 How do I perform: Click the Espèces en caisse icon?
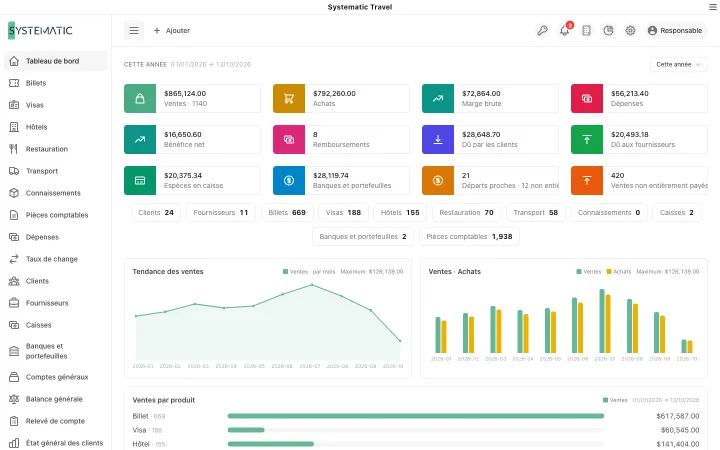click(x=140, y=180)
